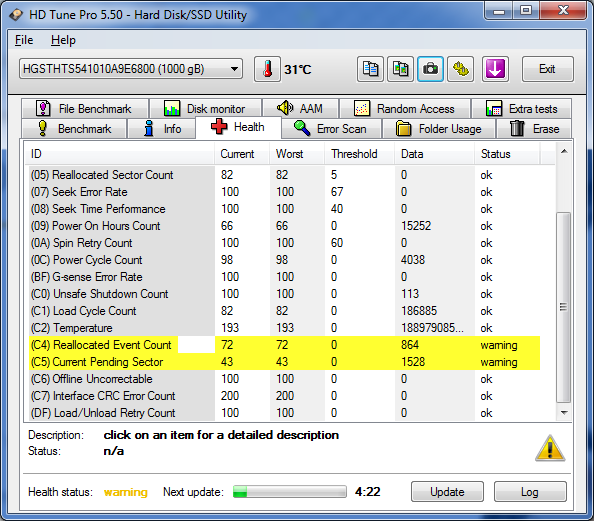Image resolution: width=594 pixels, height=521 pixels.
Task: Click the Exit button
Action: (x=547, y=69)
